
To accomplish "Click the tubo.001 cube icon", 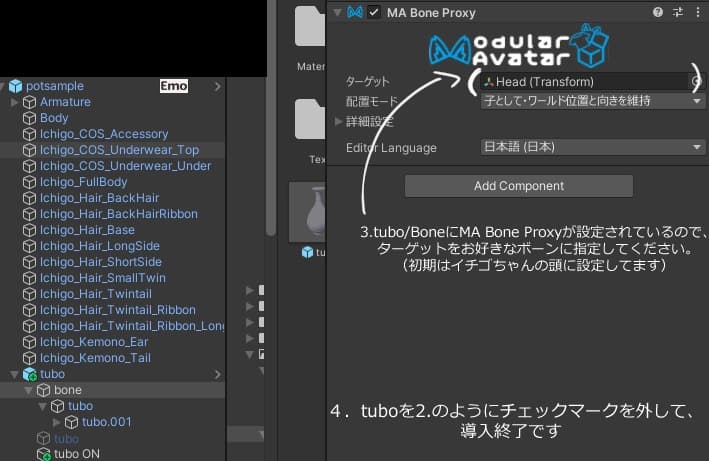I will (71, 422).
